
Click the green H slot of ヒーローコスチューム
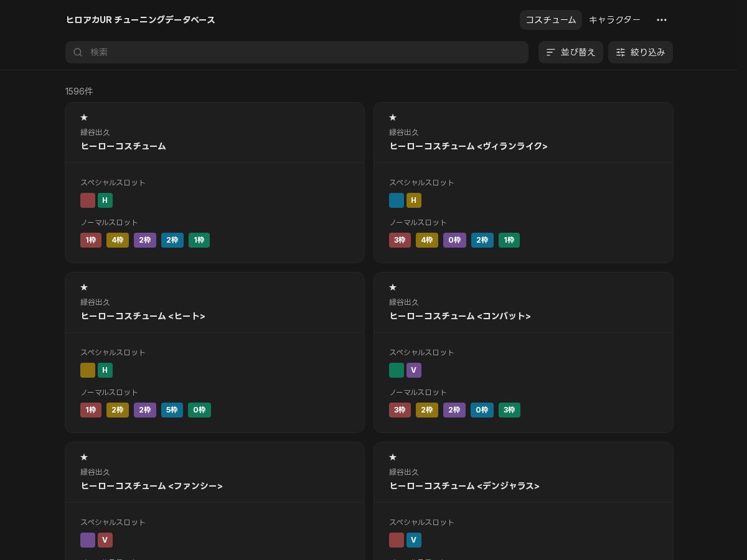click(x=105, y=200)
